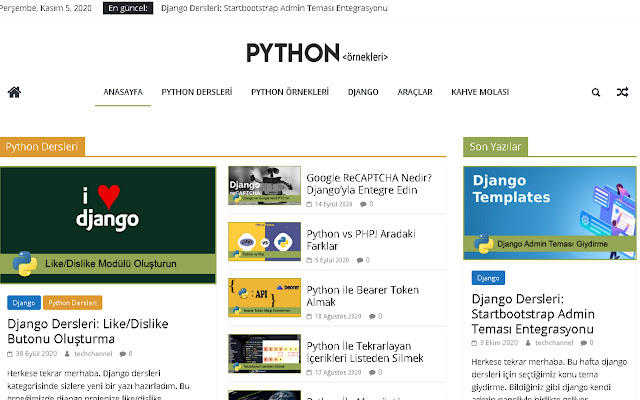
Task: Open 'Python vs PHP! Aradaki Farklar' title
Action: click(x=361, y=240)
